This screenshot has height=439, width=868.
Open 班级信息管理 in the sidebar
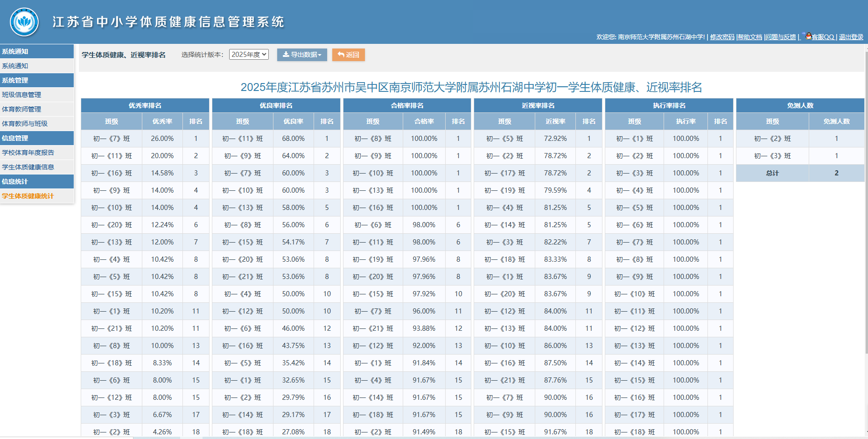(x=21, y=95)
